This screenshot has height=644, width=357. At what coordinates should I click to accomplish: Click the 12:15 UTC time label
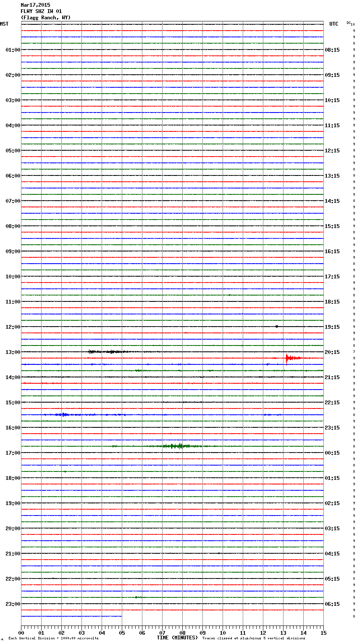(332, 151)
